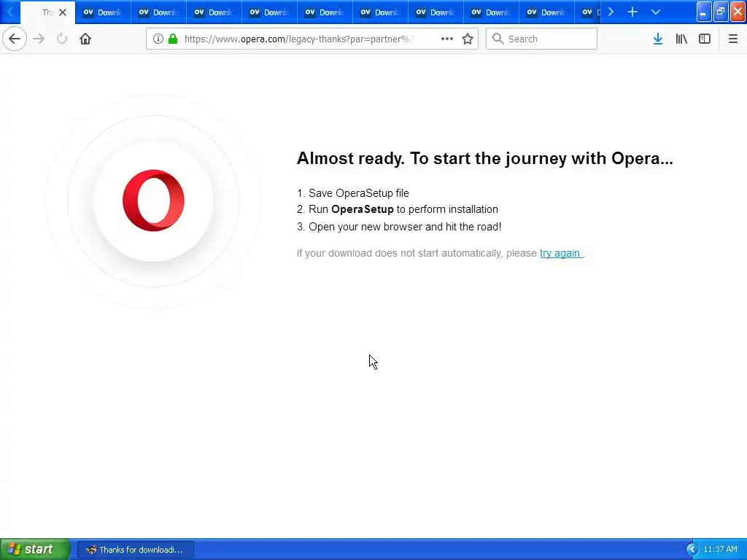
Task: Click 'Save OperaSetup file' step text
Action: tap(359, 192)
